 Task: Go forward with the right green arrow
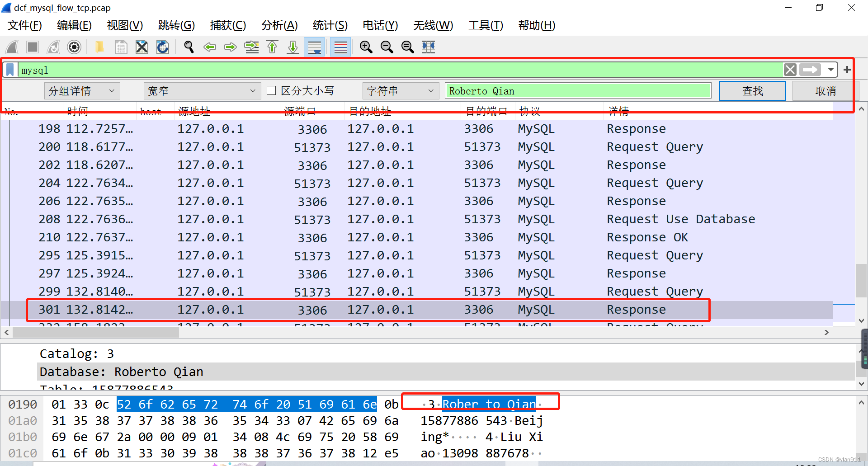[231, 47]
